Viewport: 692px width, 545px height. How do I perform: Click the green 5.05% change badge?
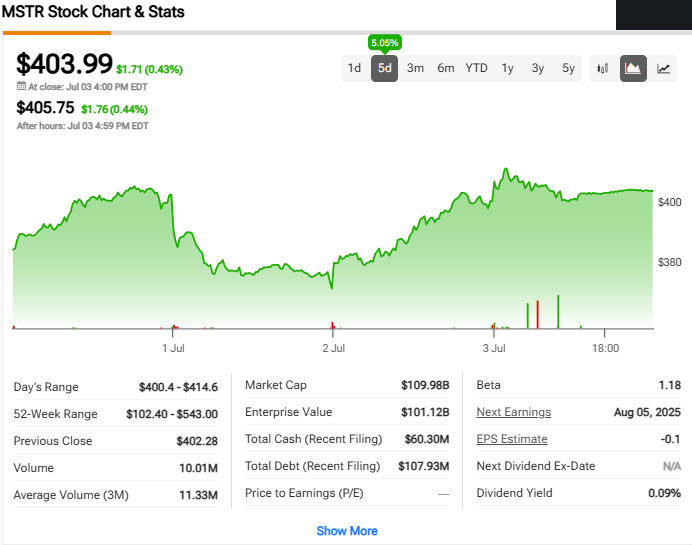(x=384, y=43)
